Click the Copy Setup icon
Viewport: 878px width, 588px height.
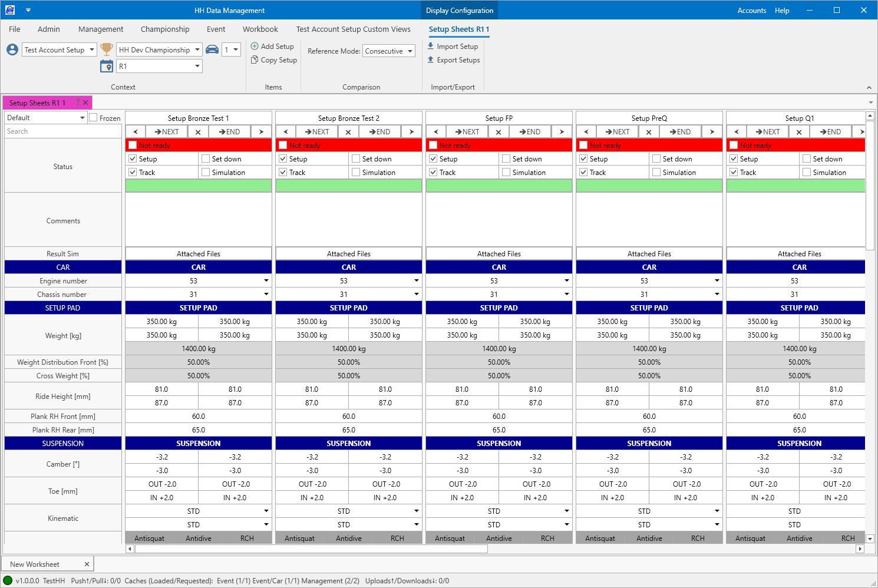pos(255,60)
